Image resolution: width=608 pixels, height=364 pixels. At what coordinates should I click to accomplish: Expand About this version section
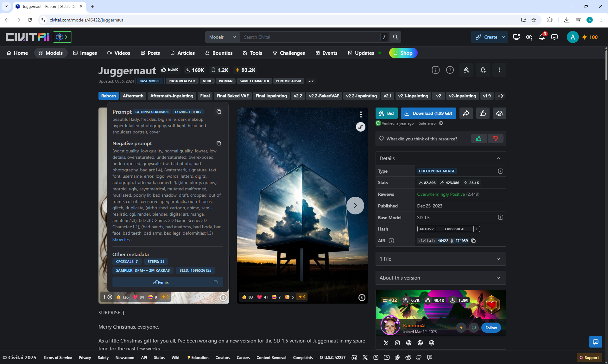pos(440,278)
